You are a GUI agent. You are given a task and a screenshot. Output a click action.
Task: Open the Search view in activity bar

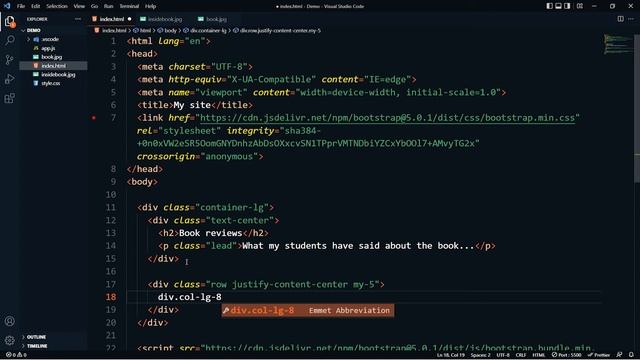10,40
